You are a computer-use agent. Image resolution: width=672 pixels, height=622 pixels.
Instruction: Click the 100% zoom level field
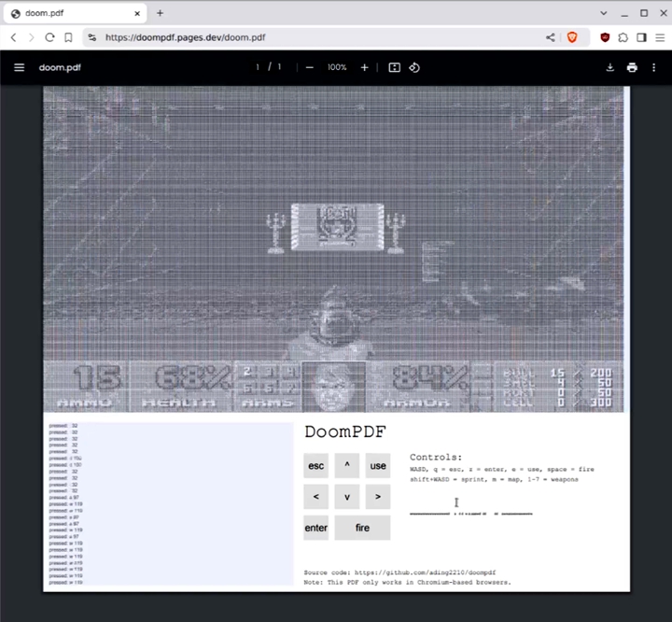tap(337, 67)
